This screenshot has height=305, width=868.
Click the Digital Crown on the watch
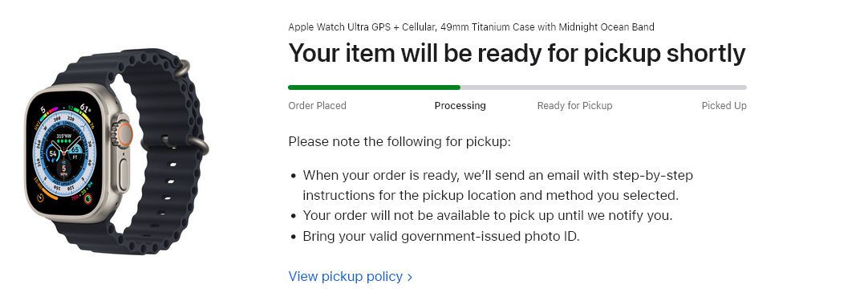click(123, 135)
